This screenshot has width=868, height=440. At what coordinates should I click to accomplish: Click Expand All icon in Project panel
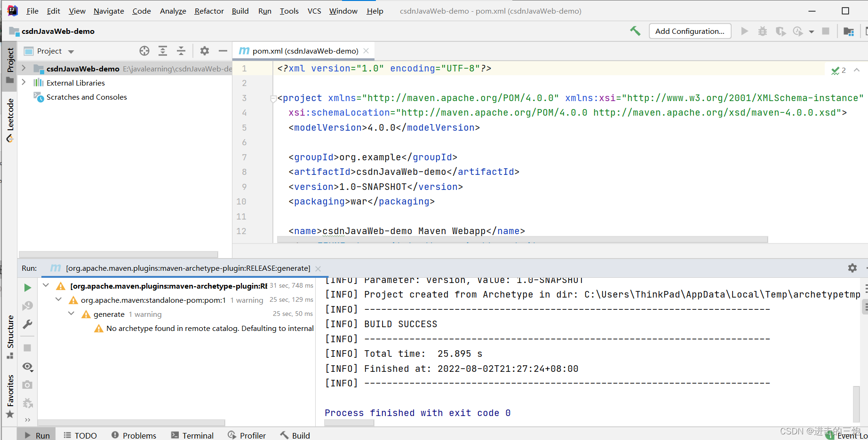[163, 51]
